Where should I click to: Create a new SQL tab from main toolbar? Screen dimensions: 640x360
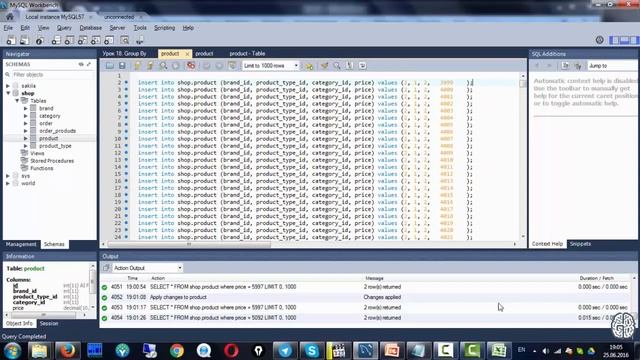11,40
